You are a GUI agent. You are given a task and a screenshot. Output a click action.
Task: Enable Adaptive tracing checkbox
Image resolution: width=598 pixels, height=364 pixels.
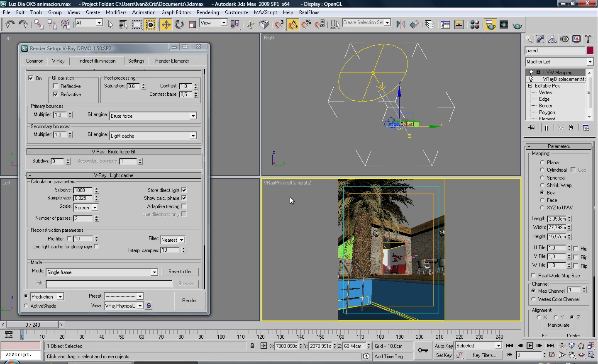184,206
